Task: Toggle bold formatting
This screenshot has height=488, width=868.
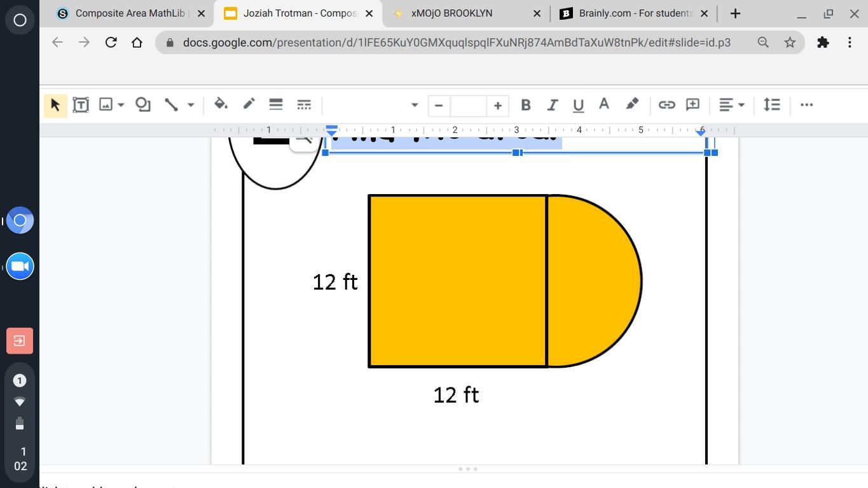Action: pos(525,105)
